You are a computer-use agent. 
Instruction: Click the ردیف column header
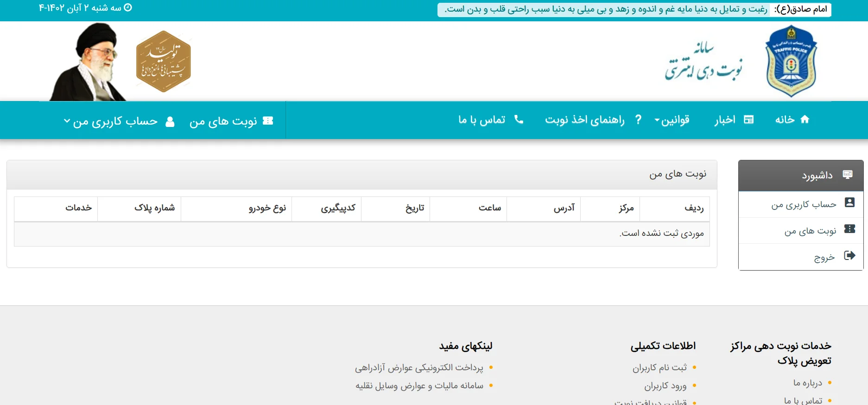point(675,209)
